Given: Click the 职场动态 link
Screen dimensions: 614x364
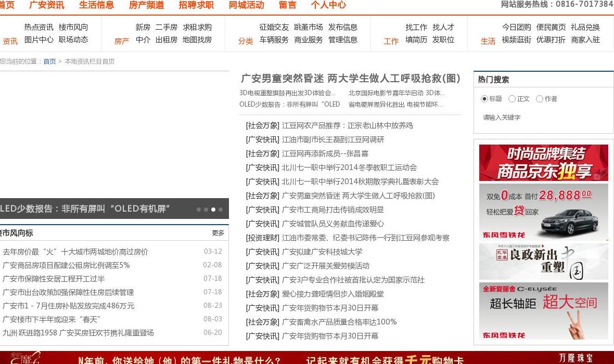Looking at the screenshot, I should (x=73, y=40).
